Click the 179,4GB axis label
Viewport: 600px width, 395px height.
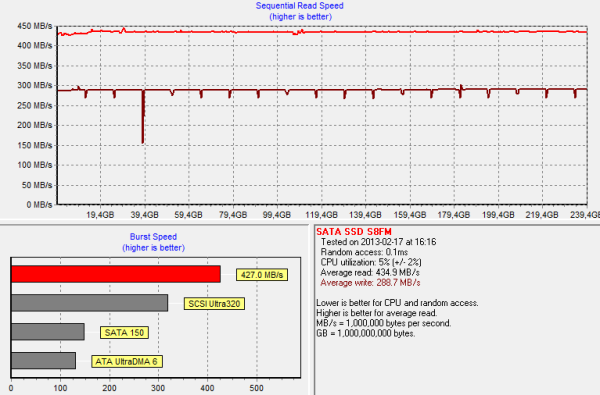click(454, 215)
